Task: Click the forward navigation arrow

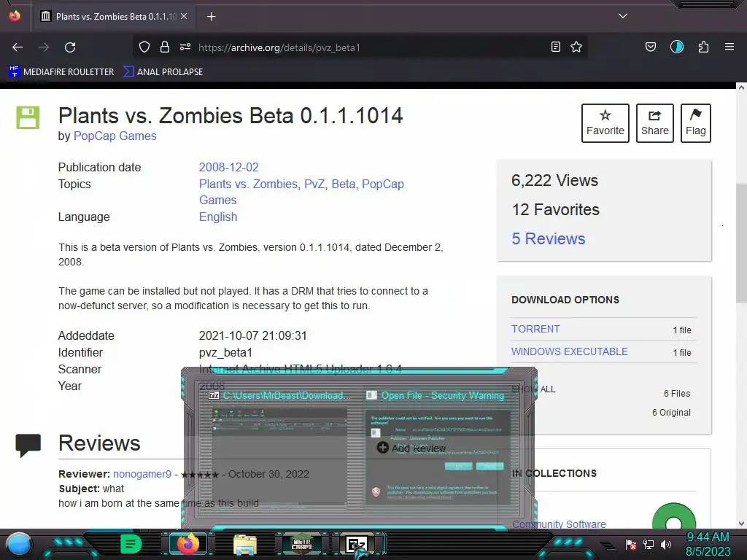Action: coord(44,47)
